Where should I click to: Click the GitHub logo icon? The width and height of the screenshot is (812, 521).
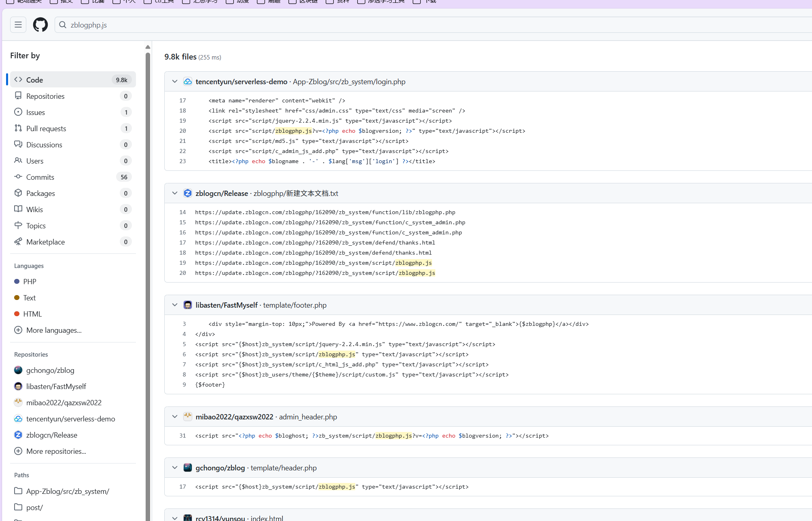click(40, 25)
